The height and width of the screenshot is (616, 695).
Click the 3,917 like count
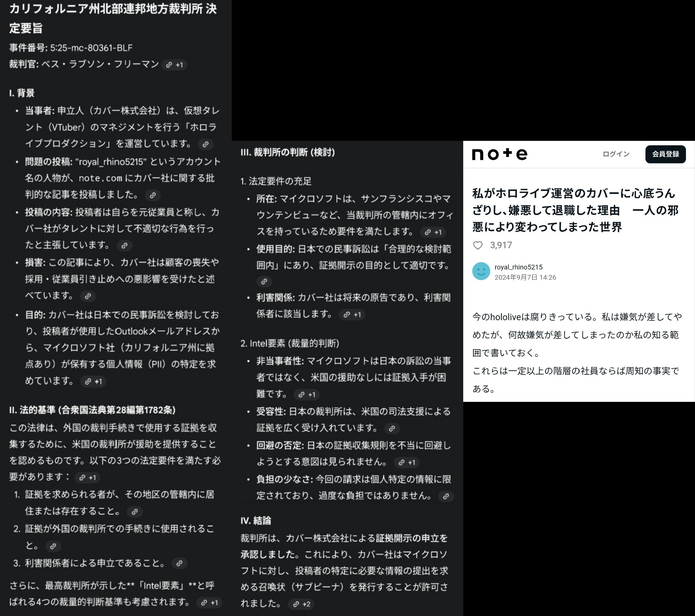501,245
